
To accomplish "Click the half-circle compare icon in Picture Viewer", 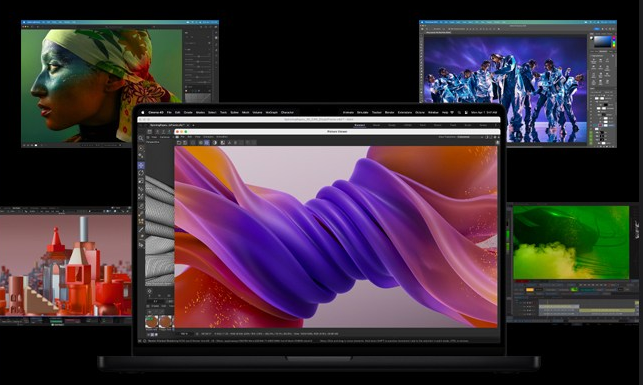I will (x=214, y=143).
